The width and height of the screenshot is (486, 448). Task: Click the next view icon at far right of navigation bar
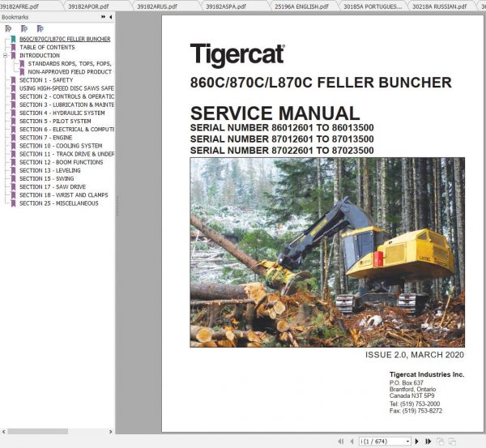pos(452,442)
